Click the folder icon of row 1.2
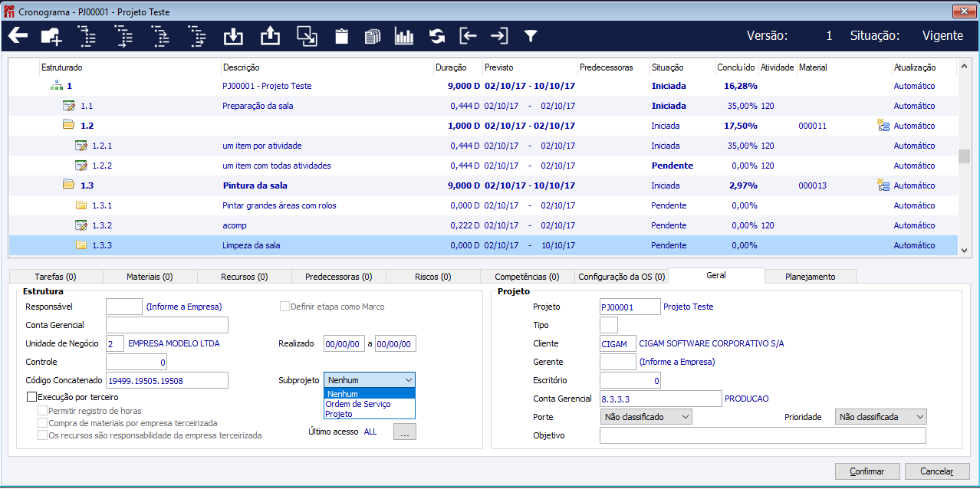The width and height of the screenshot is (980, 489). 68,125
